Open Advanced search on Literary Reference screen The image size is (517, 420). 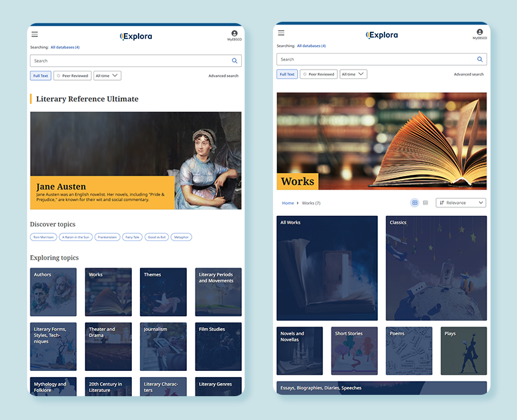tap(223, 76)
